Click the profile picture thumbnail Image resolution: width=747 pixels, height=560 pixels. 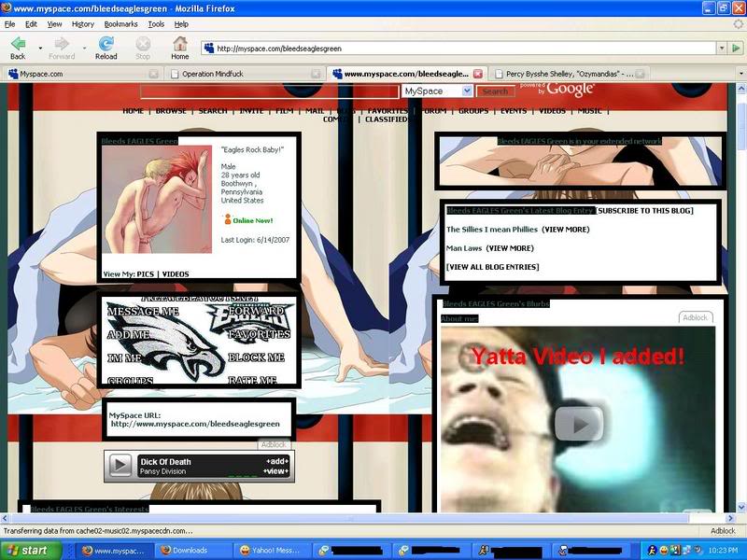(x=157, y=199)
